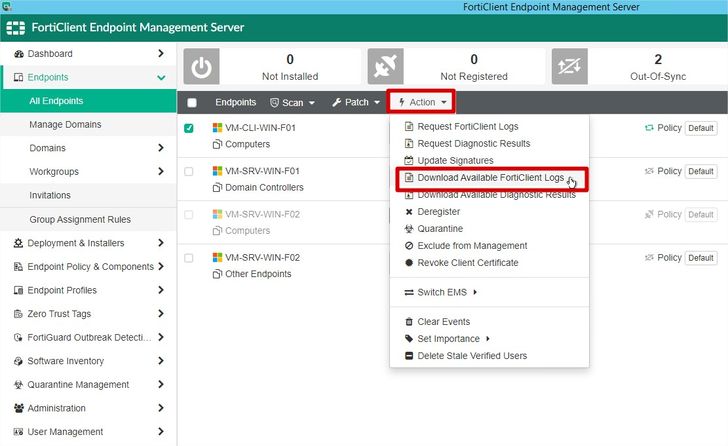Click the Endpoints monitor icon in sidebar

[x=19, y=78]
